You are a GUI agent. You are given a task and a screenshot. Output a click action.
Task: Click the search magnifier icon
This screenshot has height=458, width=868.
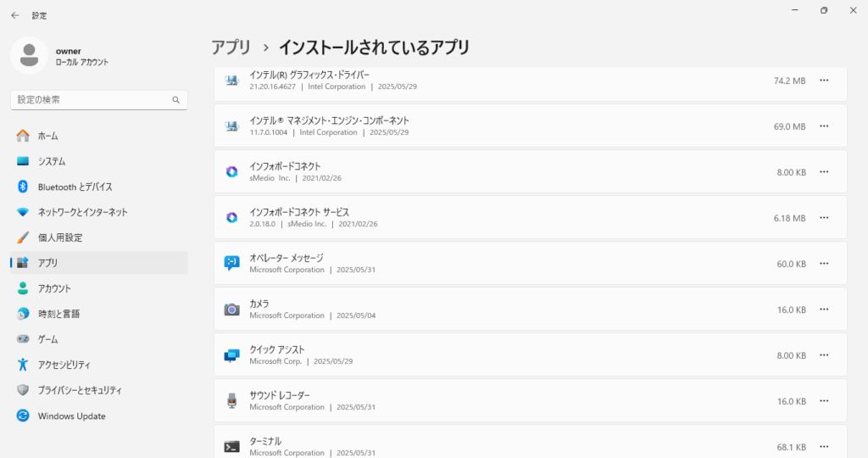pyautogui.click(x=176, y=100)
